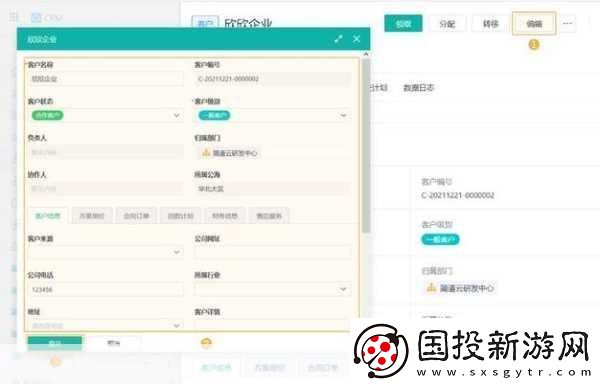The width and height of the screenshot is (600, 384).
Task: Click the department name on the background page
Action: tap(466, 288)
